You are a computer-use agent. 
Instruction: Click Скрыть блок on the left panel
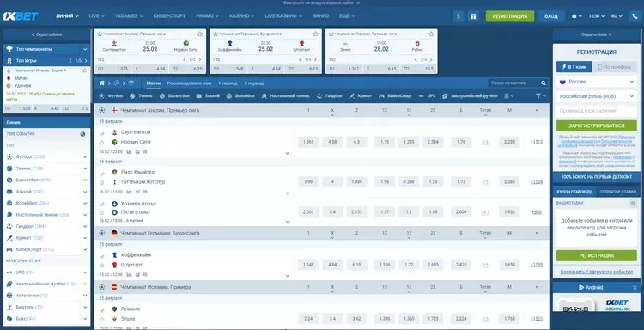[x=46, y=34]
